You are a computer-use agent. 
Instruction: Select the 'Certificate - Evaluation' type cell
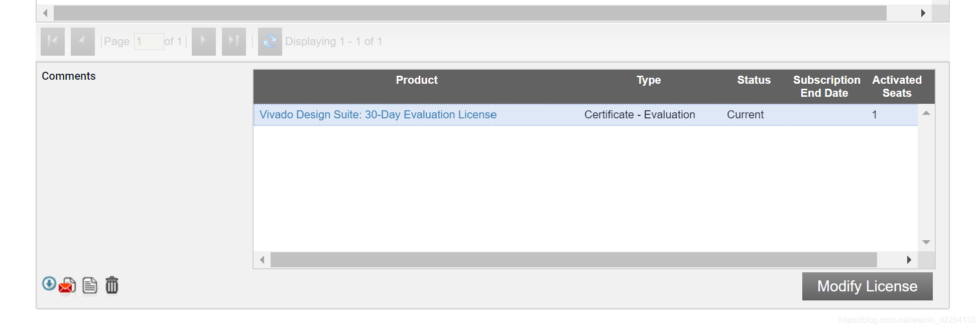click(x=640, y=115)
